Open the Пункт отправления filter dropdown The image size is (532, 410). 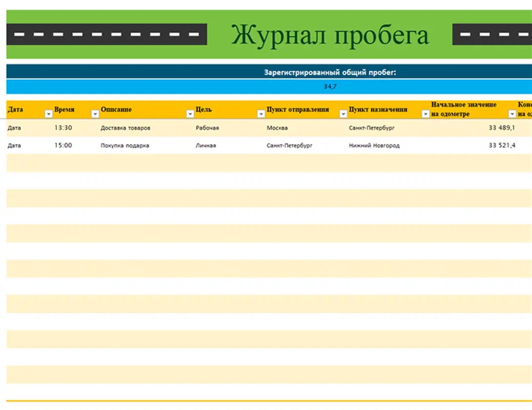point(343,114)
